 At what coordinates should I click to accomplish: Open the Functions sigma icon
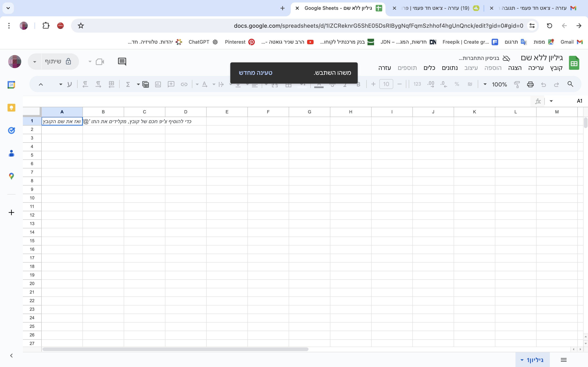[128, 84]
